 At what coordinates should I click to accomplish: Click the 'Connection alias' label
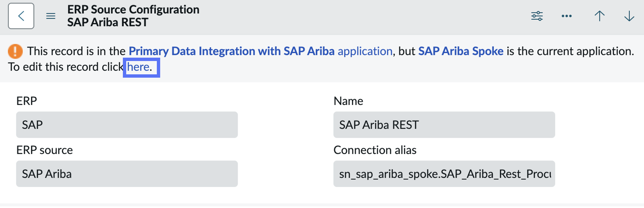pyautogui.click(x=375, y=150)
